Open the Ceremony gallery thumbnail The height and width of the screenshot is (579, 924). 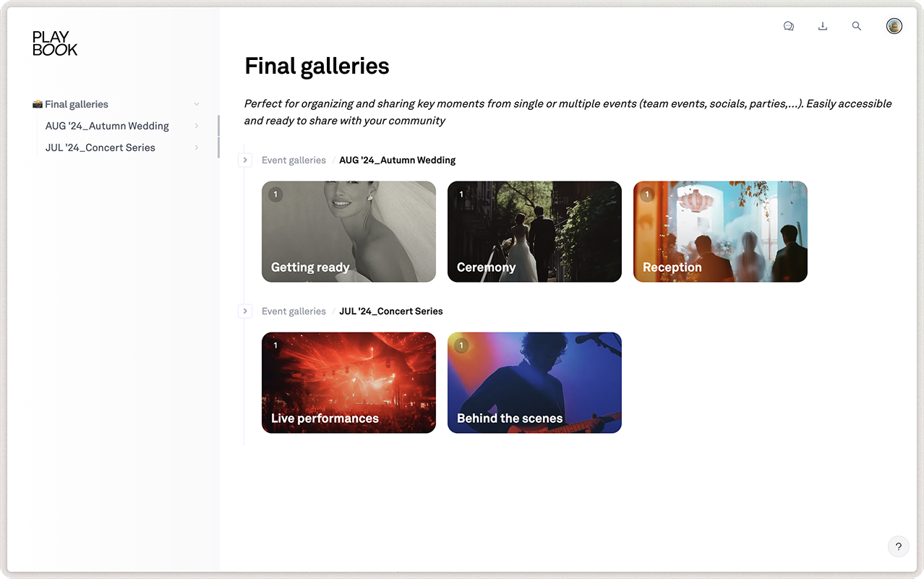[534, 231]
